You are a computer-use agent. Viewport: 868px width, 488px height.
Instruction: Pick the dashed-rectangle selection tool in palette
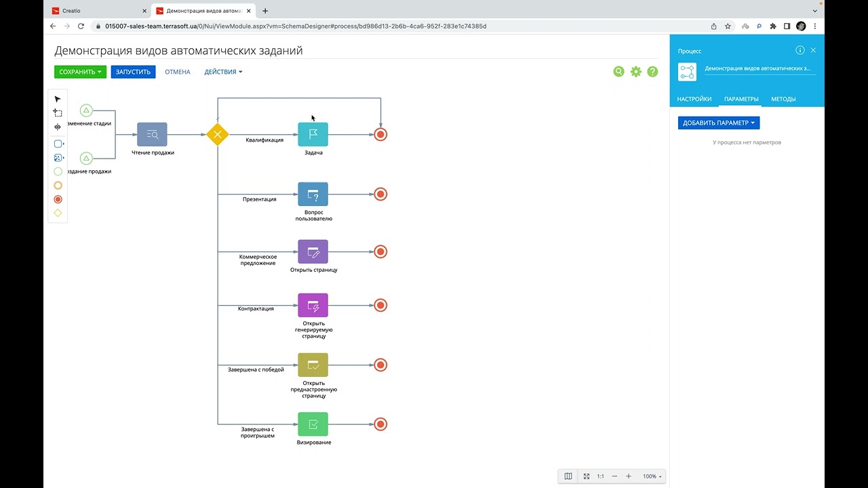pos(58,113)
